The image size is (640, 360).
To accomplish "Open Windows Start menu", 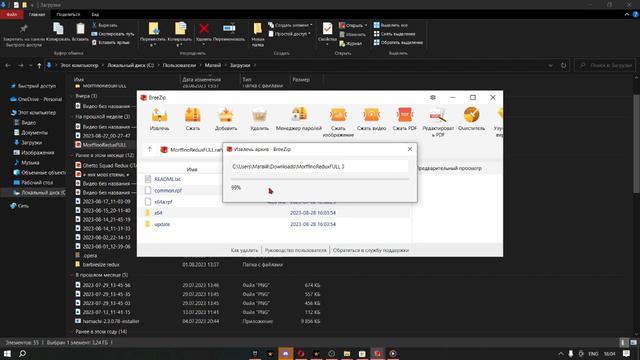I will (7, 353).
